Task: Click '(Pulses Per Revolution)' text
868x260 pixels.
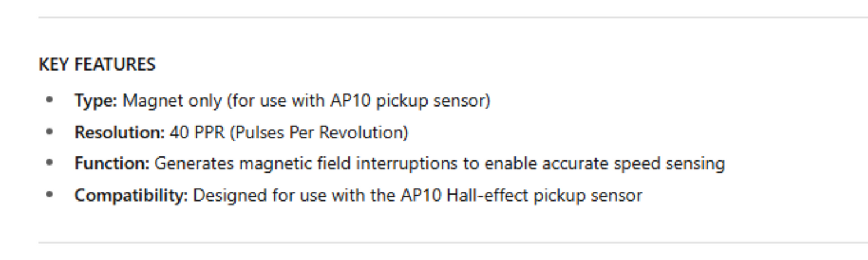Action: 319,133
